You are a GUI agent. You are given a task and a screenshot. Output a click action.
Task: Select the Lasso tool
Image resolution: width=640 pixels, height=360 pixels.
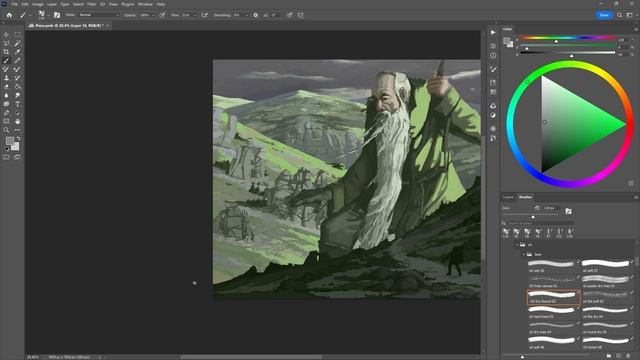(6, 43)
